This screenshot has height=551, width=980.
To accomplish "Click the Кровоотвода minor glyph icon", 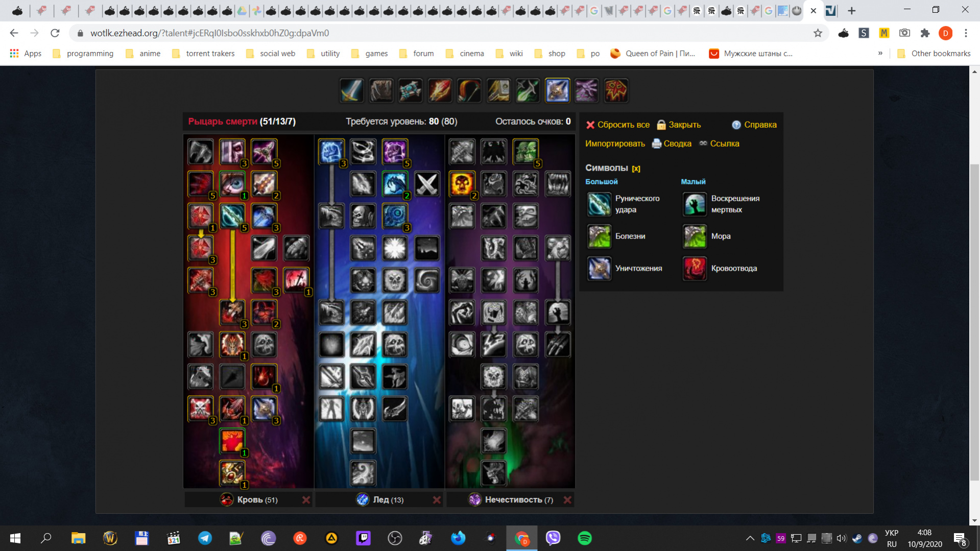I will pyautogui.click(x=694, y=269).
